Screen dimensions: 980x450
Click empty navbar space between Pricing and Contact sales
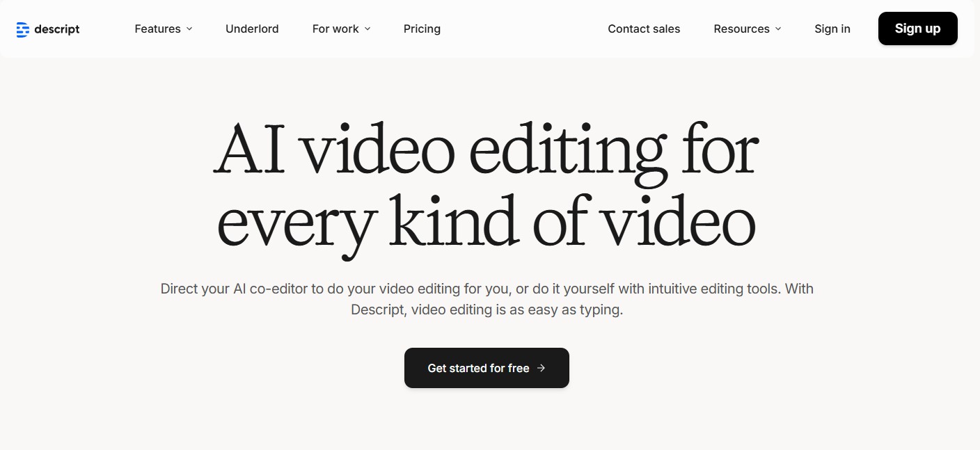point(522,29)
